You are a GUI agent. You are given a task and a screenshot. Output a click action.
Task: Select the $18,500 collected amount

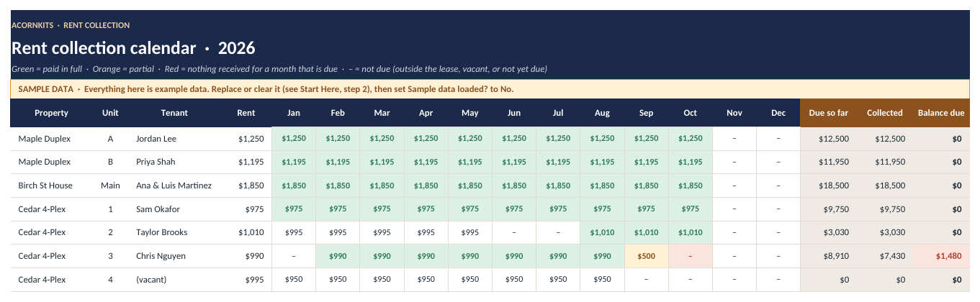[x=884, y=186]
